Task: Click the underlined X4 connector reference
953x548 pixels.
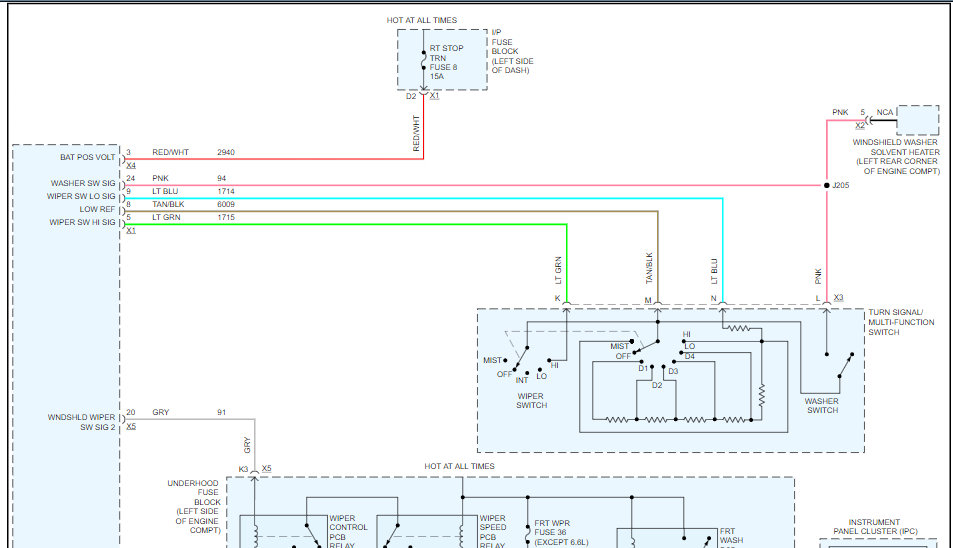Action: point(131,165)
